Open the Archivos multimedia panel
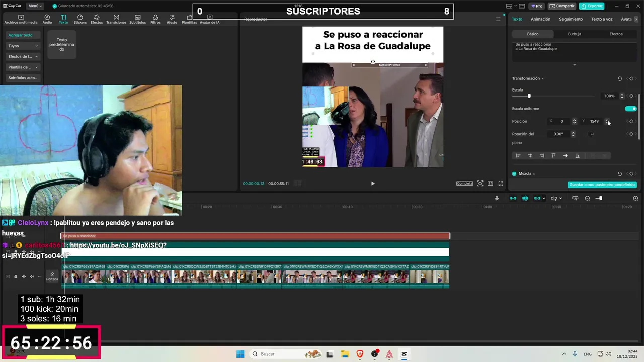 point(21,19)
